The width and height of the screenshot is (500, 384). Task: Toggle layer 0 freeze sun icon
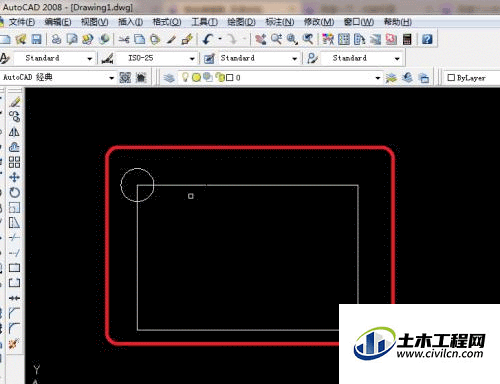pos(196,78)
